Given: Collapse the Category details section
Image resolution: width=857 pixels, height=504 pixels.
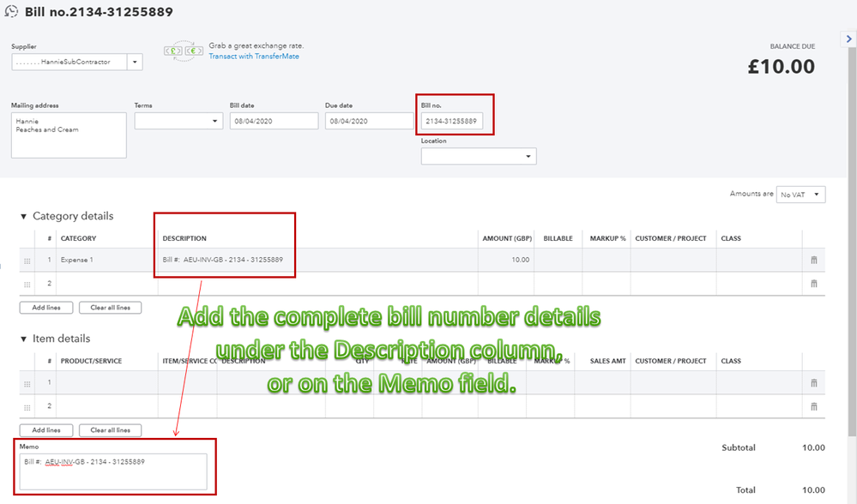Looking at the screenshot, I should 23,216.
